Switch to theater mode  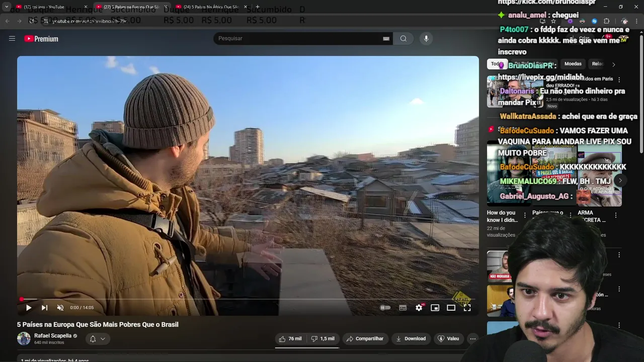[x=451, y=308]
